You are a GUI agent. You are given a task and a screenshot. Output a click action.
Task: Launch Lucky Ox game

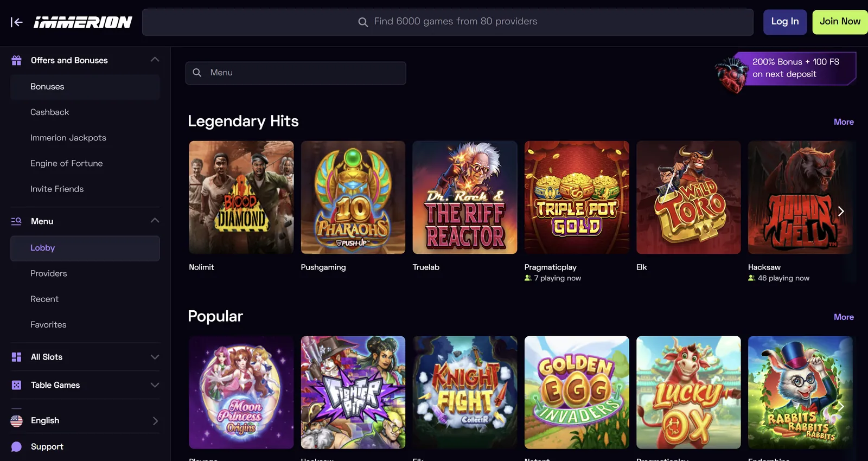[688, 393]
